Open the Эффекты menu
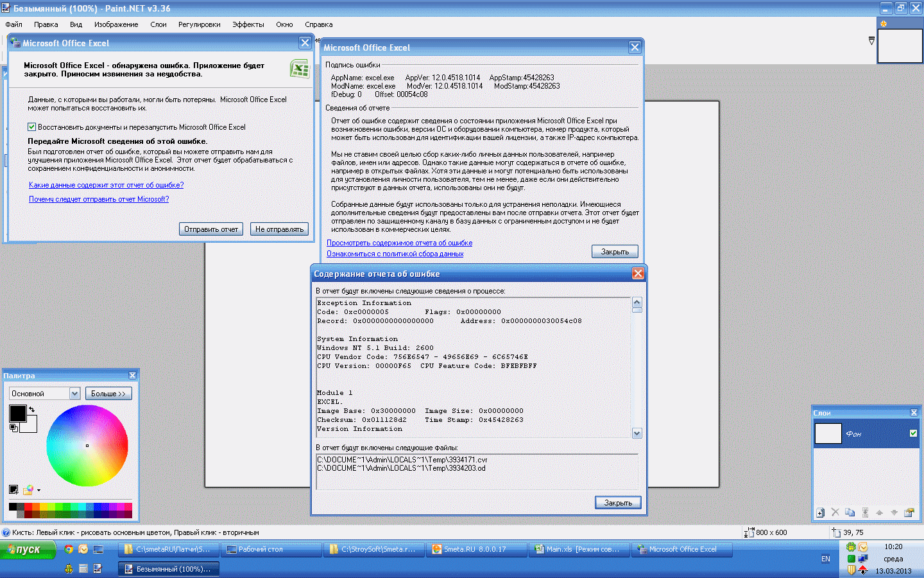924x578 pixels. (x=248, y=24)
